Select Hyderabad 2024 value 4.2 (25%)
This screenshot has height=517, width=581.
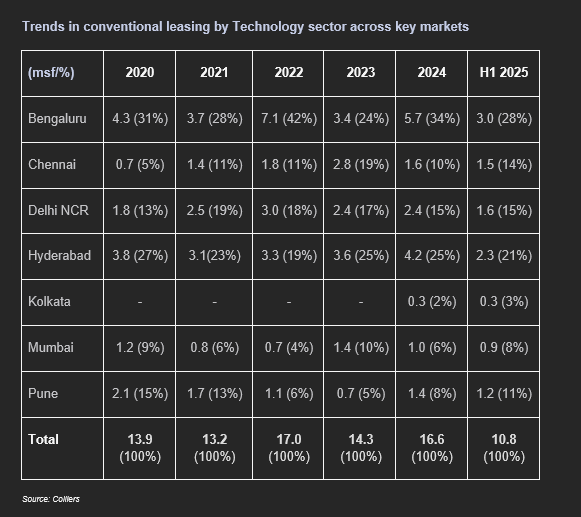point(432,256)
